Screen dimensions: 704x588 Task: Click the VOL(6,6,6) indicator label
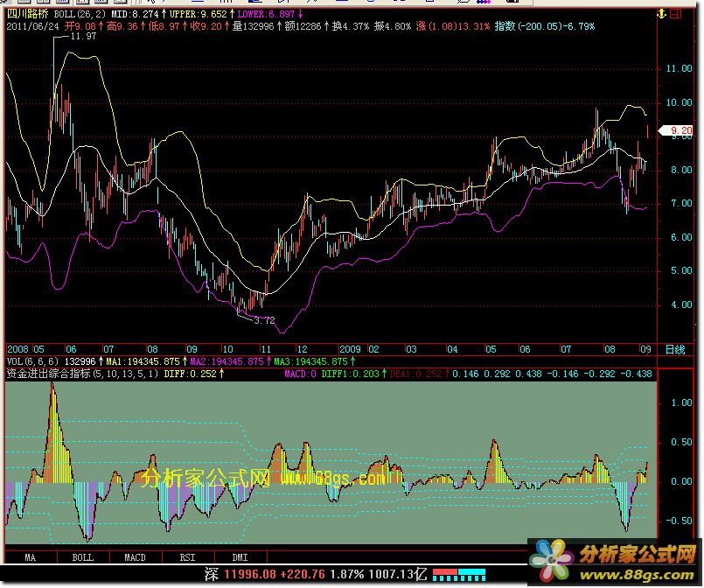(32, 361)
